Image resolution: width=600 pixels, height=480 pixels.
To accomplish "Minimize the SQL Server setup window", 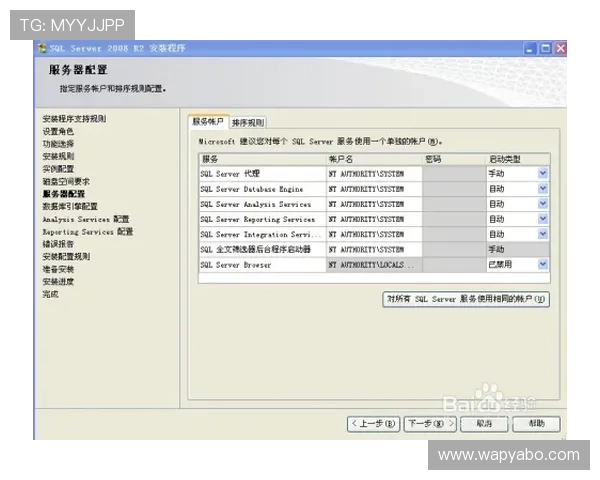I will pyautogui.click(x=529, y=48).
